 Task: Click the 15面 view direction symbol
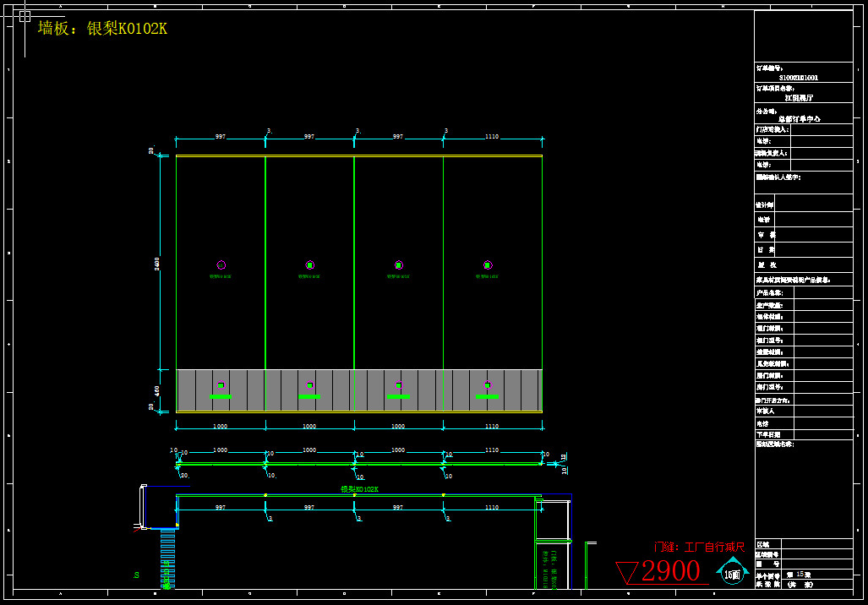click(732, 574)
